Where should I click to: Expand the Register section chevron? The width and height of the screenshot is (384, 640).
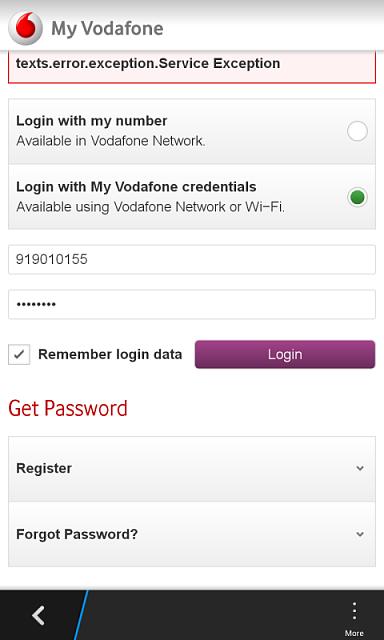360,468
